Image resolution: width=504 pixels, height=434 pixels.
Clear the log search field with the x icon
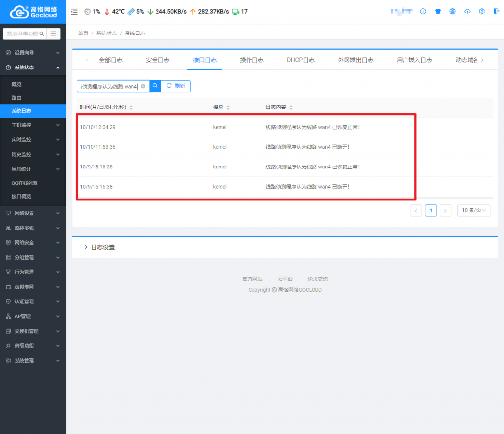[x=143, y=86]
